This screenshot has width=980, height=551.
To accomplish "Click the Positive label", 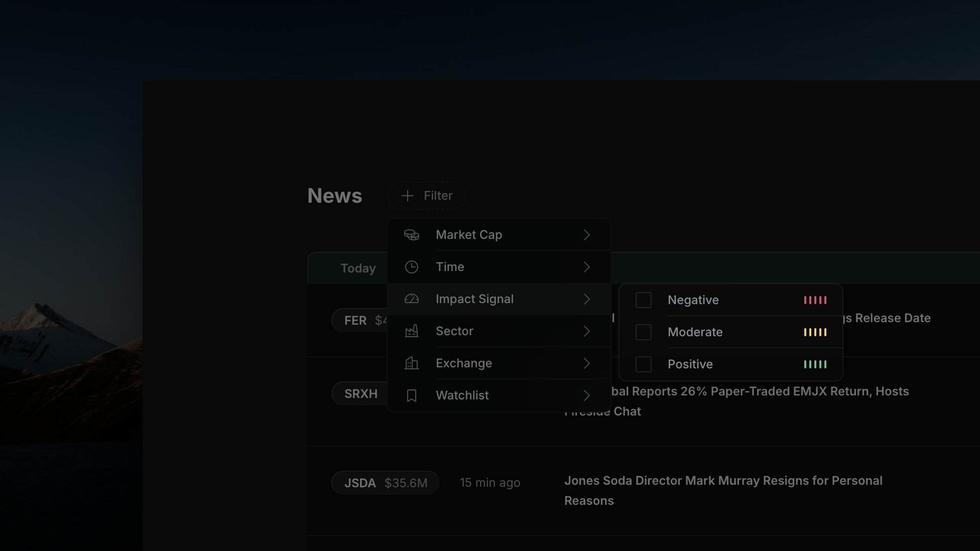I will (x=690, y=364).
